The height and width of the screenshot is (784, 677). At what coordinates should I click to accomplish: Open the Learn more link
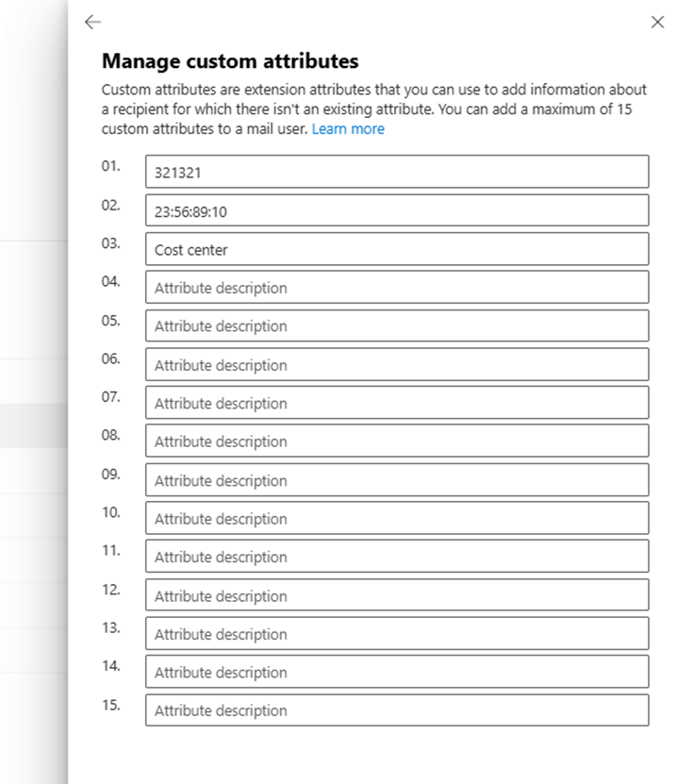click(348, 128)
